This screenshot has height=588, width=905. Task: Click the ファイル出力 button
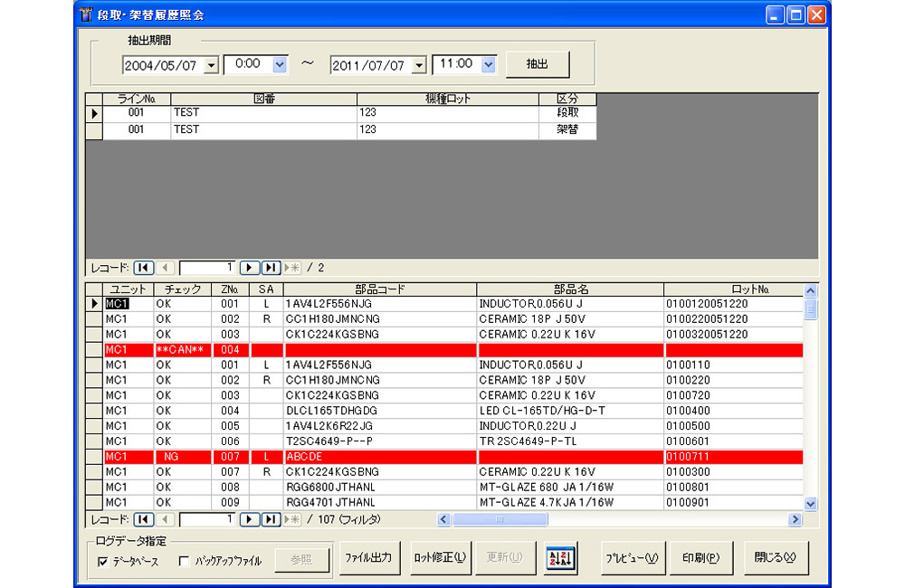point(368,558)
